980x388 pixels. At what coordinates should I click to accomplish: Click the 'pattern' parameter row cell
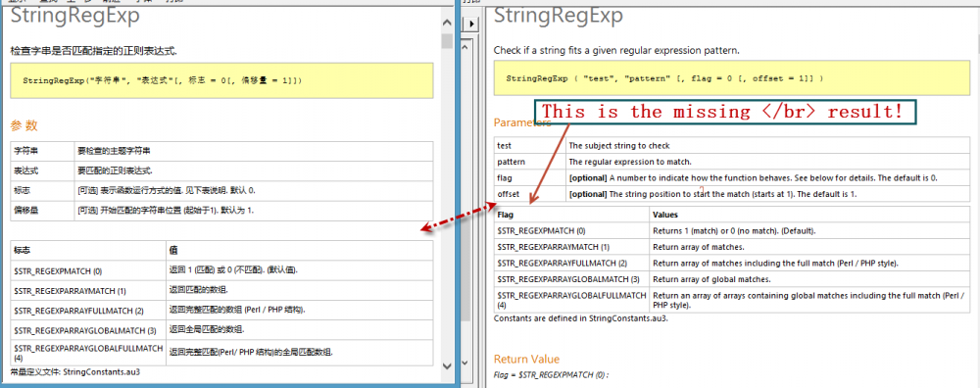529,162
